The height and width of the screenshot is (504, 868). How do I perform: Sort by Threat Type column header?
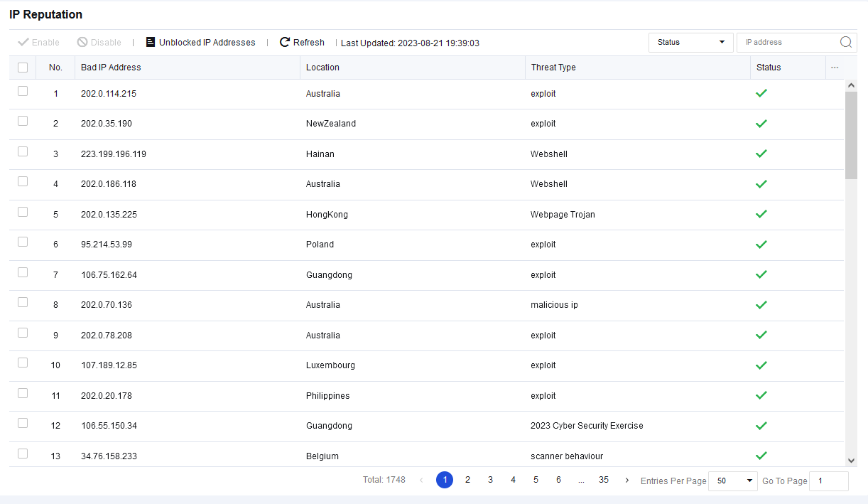point(553,68)
